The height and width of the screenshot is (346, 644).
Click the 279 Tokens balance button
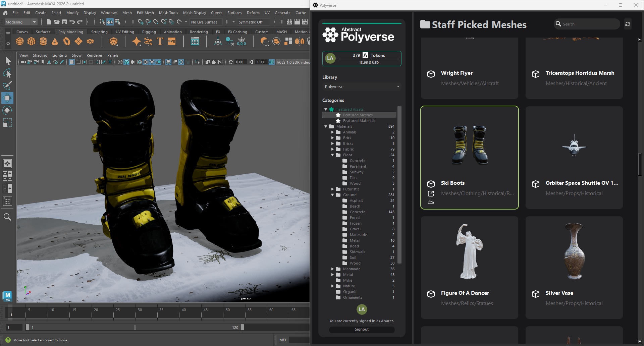click(362, 58)
